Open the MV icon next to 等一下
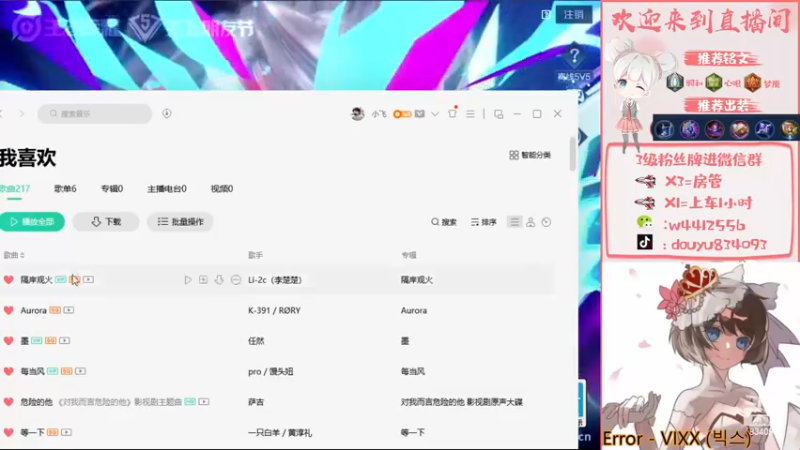 pyautogui.click(x=66, y=432)
